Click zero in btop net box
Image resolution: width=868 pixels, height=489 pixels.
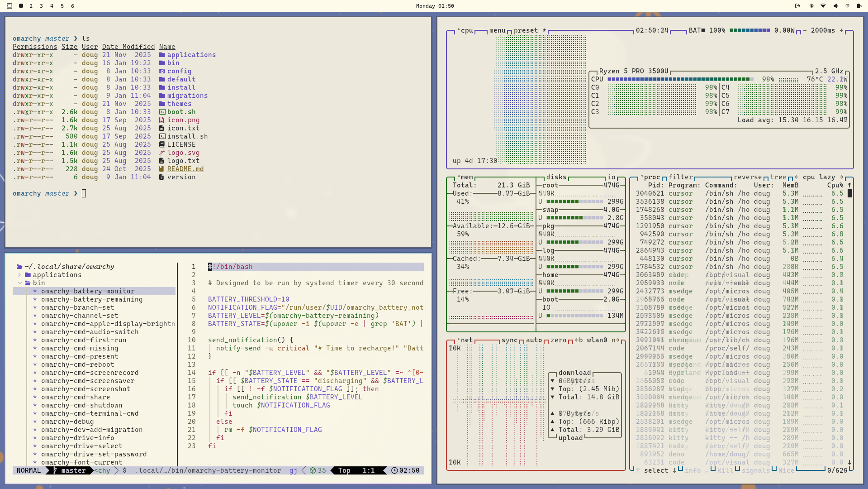[x=558, y=340]
